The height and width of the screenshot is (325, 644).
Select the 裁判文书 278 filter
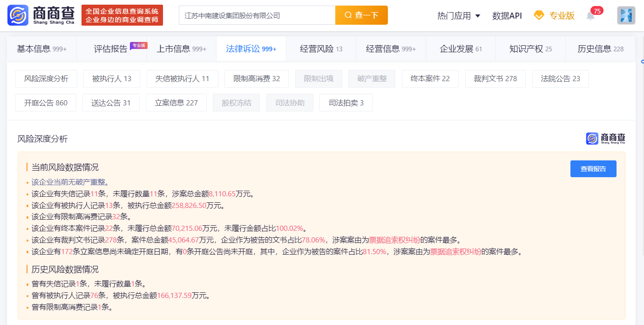coord(495,79)
